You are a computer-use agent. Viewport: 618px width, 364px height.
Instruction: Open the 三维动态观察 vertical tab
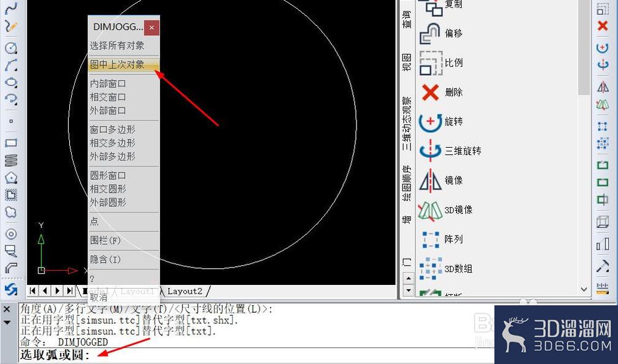pos(407,124)
